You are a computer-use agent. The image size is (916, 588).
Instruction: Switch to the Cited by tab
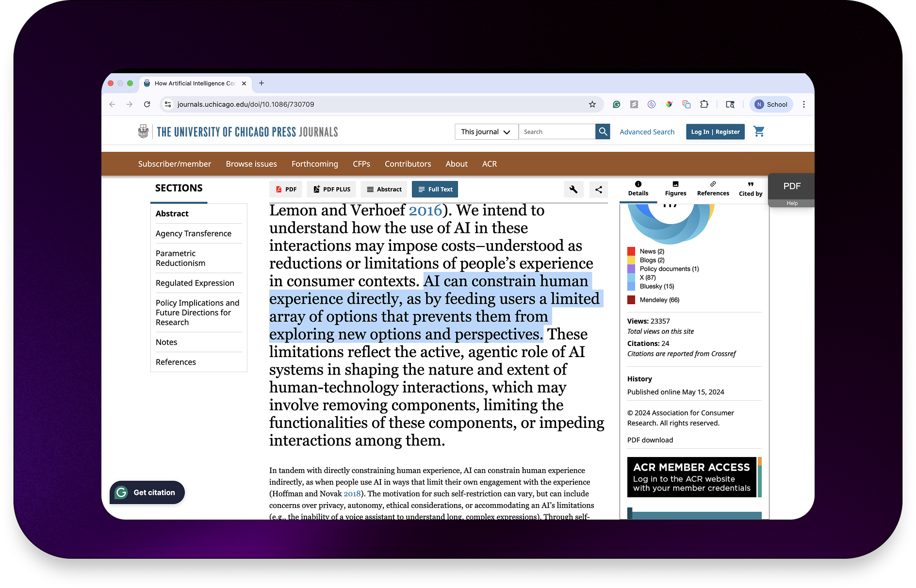point(750,189)
